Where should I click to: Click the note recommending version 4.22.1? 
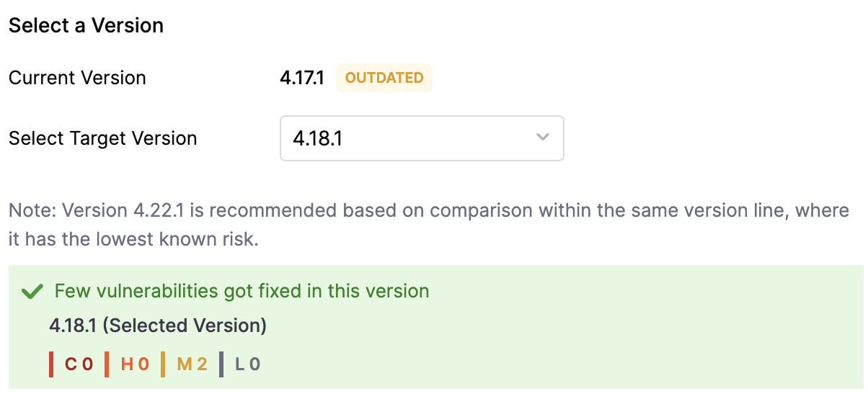tap(429, 211)
